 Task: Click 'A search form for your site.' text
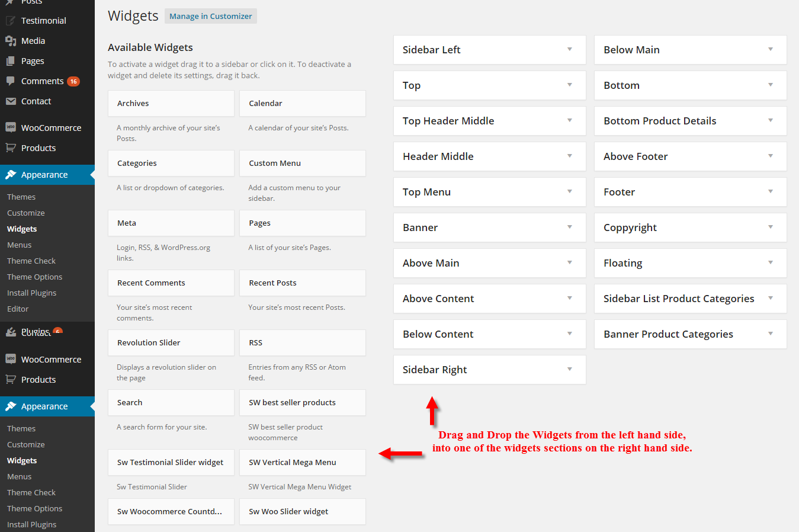[162, 427]
